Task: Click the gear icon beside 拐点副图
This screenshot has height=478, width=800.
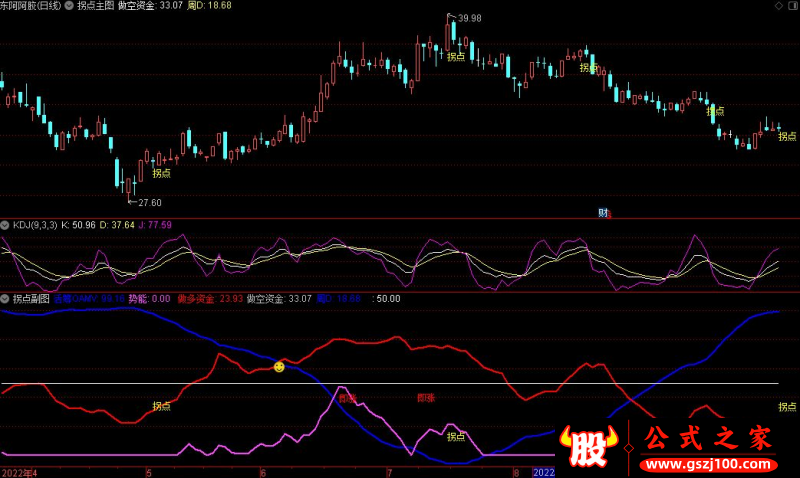Action: (x=6, y=299)
